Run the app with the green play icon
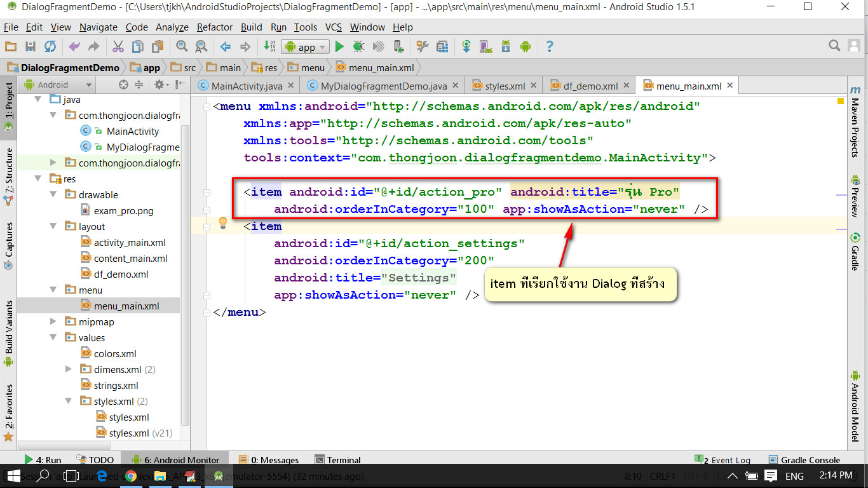The height and width of the screenshot is (488, 868). click(x=339, y=46)
